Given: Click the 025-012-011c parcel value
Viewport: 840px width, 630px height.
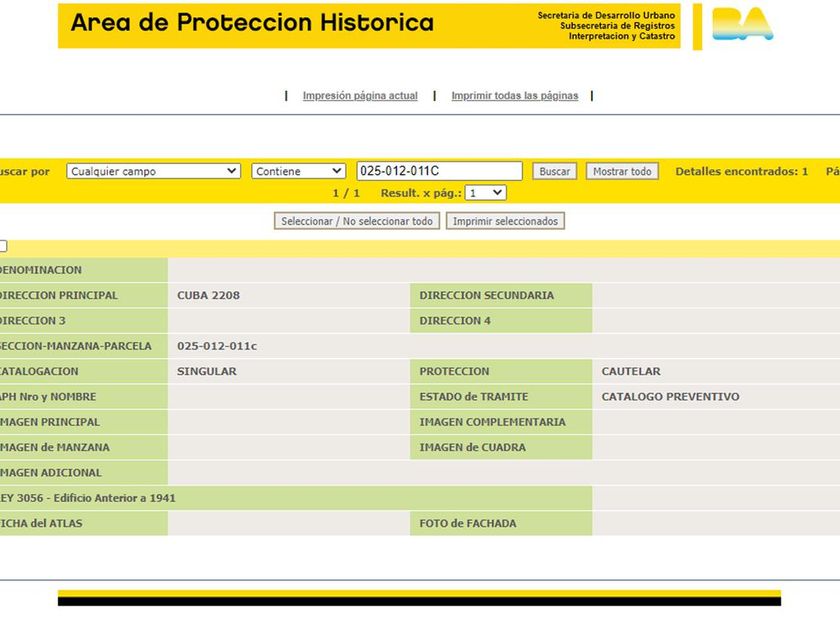Looking at the screenshot, I should pyautogui.click(x=217, y=346).
